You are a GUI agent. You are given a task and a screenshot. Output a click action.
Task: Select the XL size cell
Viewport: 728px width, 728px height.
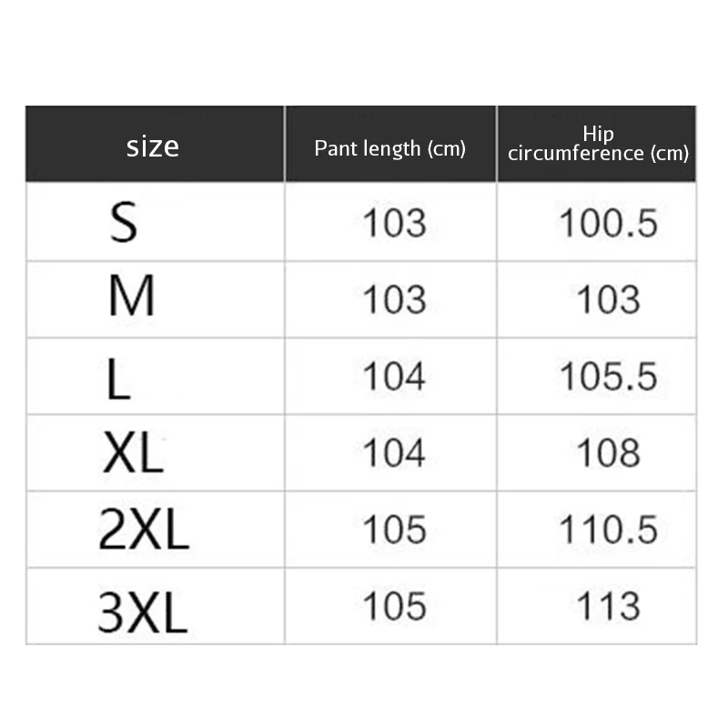133,452
